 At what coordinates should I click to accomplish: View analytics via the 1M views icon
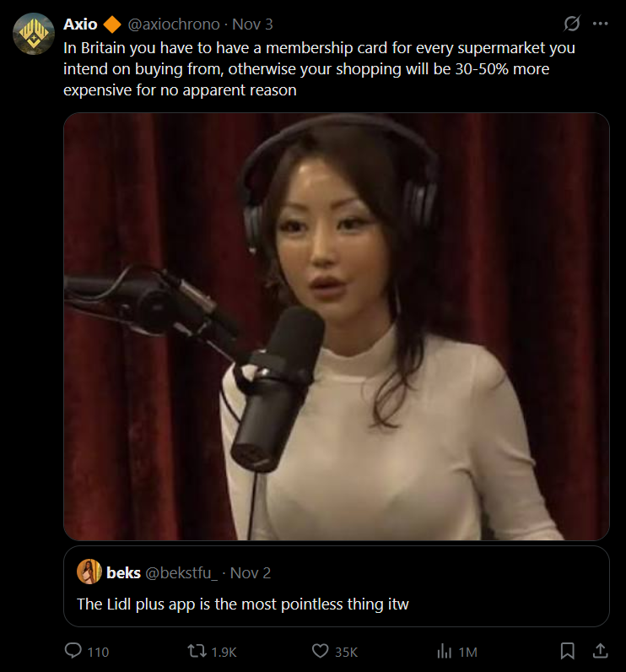445,652
